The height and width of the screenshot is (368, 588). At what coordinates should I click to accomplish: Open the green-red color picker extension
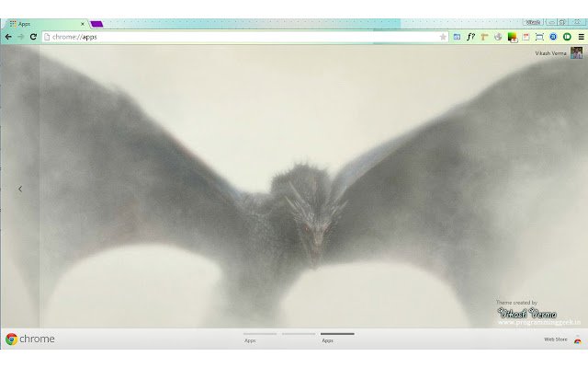[512, 37]
